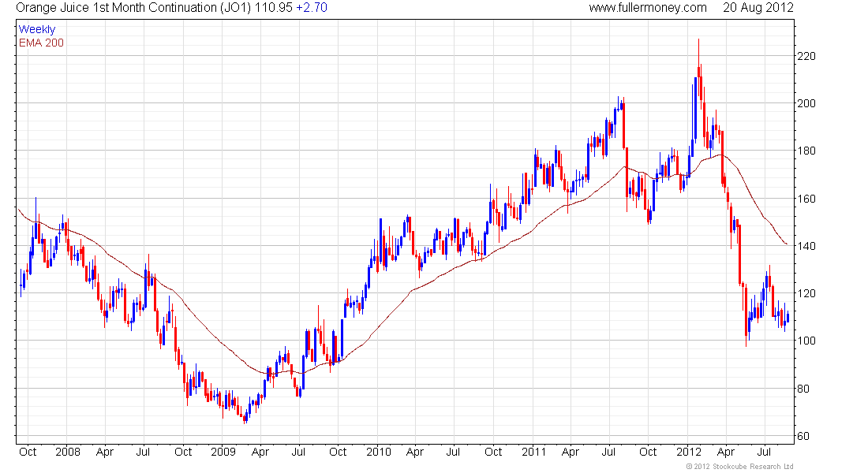Jump to the 2011 year marker
The image size is (868, 473).
point(533,453)
